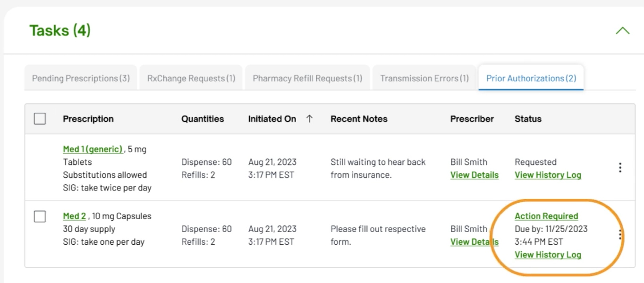Click the Prescription column header
Screen dimensions: 644x283
[88, 119]
